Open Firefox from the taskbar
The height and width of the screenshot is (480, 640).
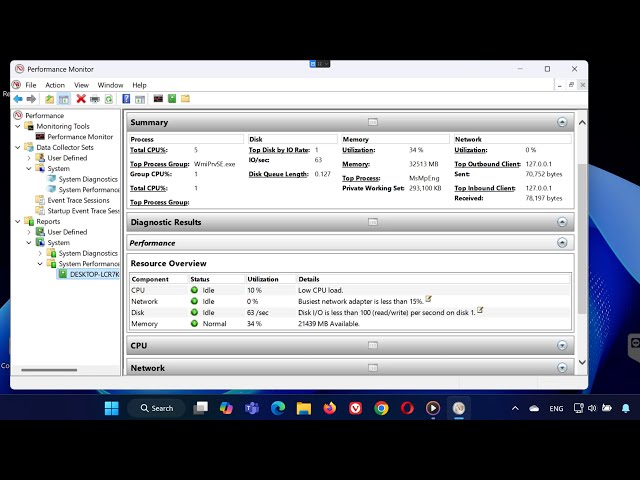(329, 408)
